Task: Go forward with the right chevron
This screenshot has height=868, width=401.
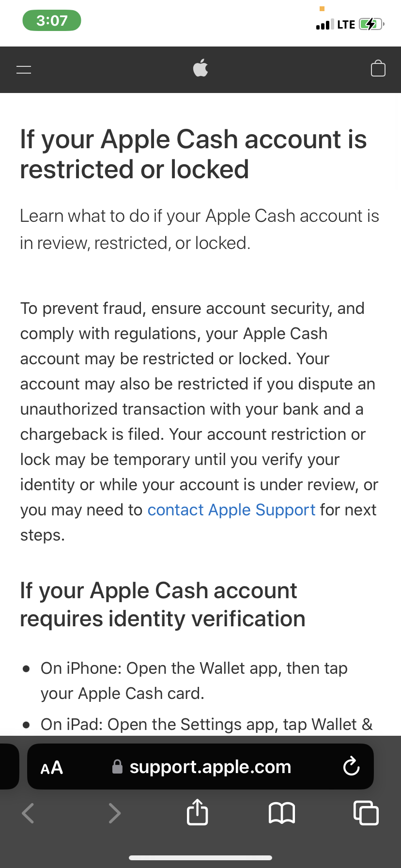Action: [114, 813]
